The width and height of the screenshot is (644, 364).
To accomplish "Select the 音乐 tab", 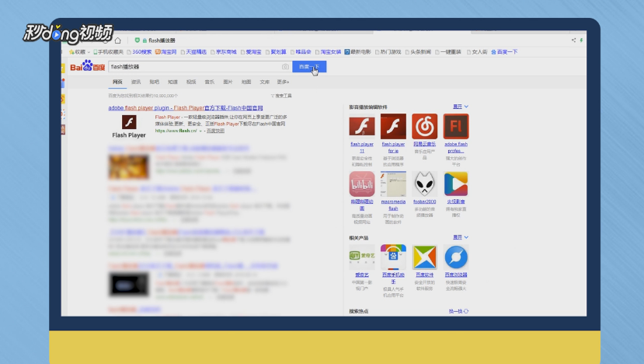I will [x=210, y=82].
